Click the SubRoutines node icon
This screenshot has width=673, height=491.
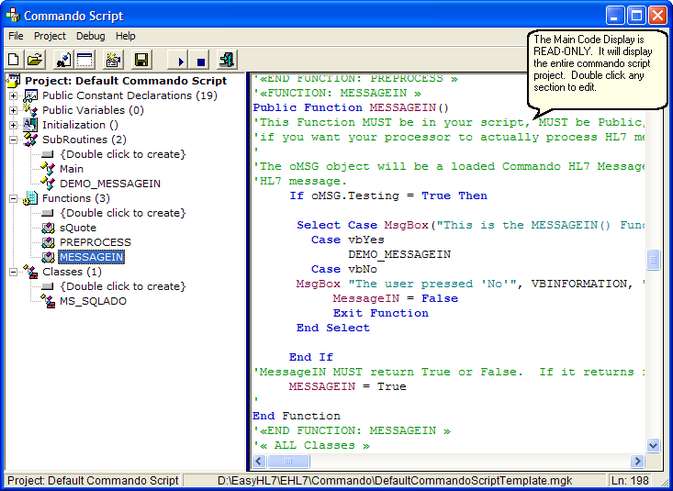30,139
